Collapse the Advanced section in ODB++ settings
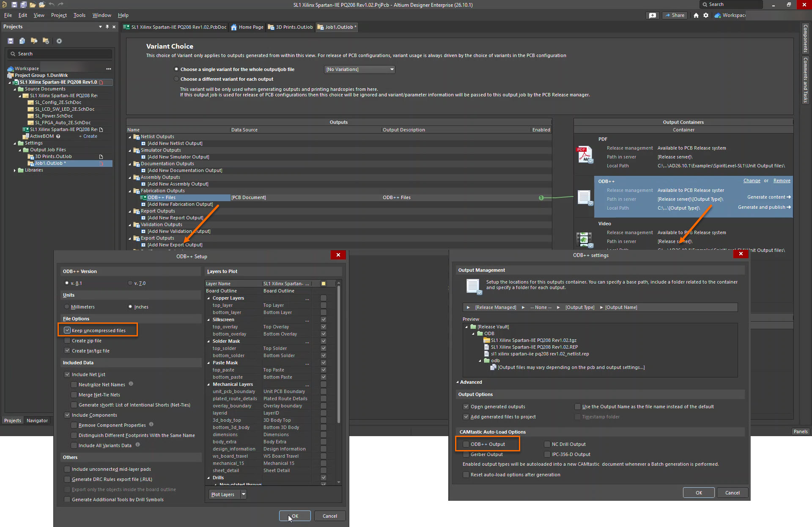Viewport: 812px width, 527px height. (x=458, y=382)
